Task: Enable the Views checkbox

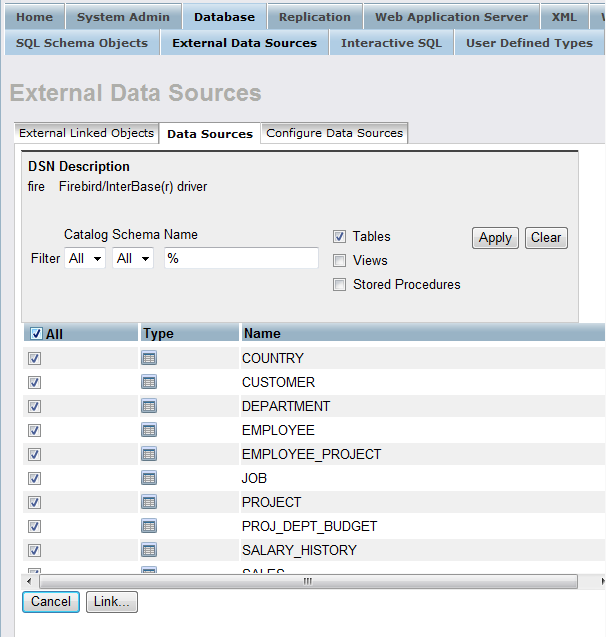Action: pyautogui.click(x=340, y=261)
